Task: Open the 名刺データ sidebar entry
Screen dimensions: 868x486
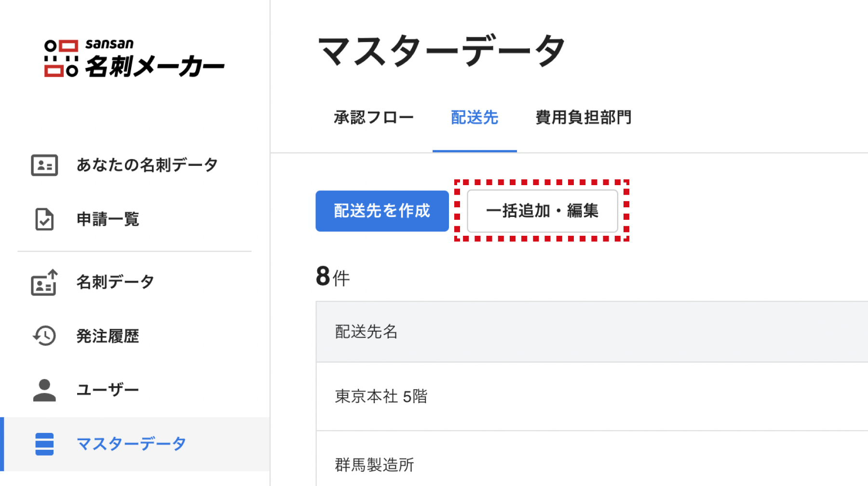Action: (x=115, y=282)
